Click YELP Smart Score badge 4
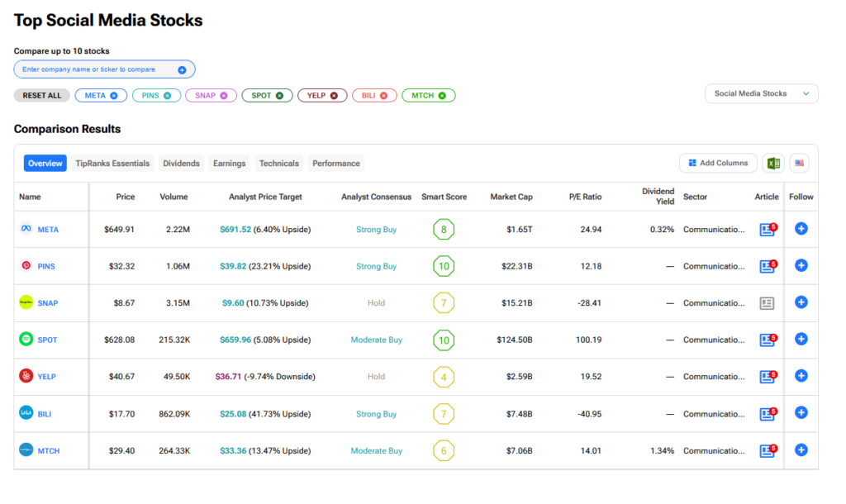The image size is (846, 504). 444,377
